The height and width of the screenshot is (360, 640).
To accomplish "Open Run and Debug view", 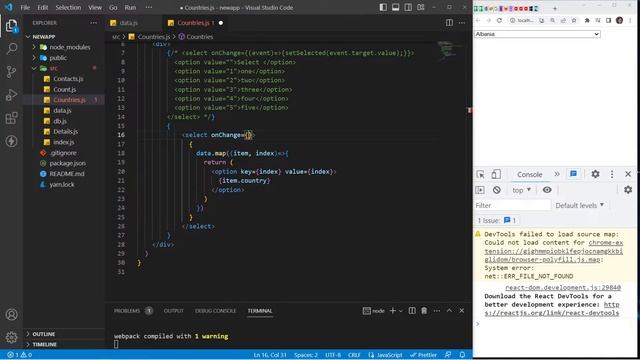I will 11,95.
